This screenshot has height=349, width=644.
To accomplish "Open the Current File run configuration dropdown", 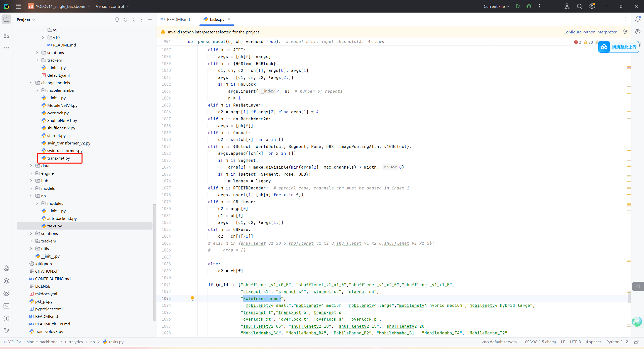I will click(496, 6).
